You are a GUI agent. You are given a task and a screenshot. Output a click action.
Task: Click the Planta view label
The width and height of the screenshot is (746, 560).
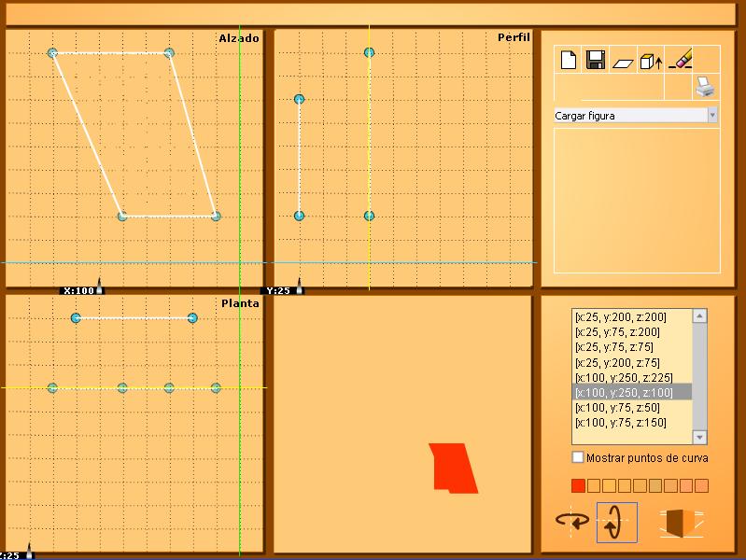point(240,303)
